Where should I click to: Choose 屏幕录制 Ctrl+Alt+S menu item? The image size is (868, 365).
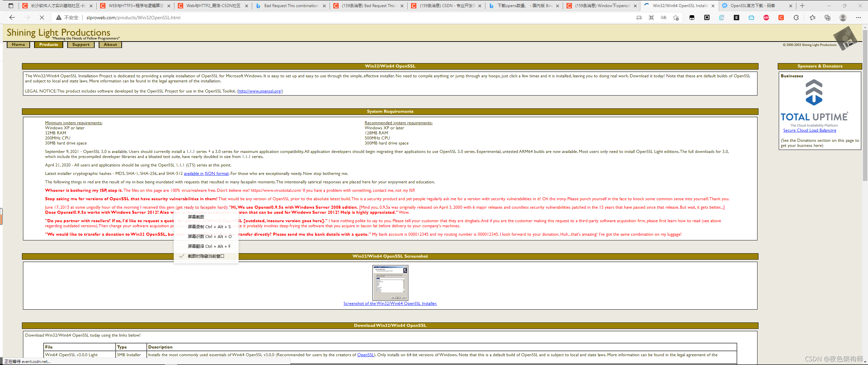206,227
